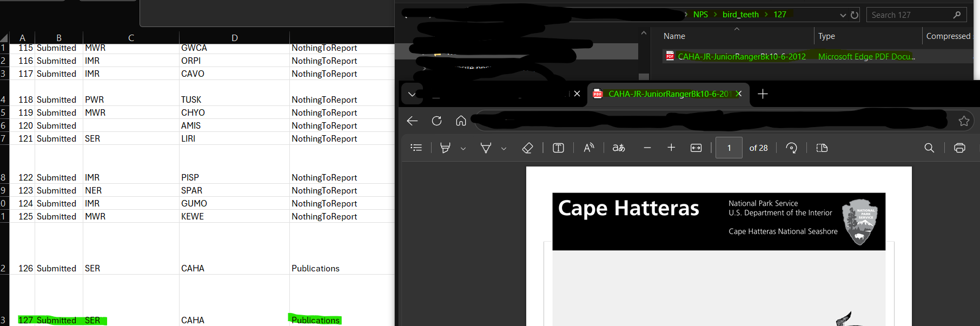This screenshot has width=980, height=326.
Task: Select spreadsheet column A header
Action: (22, 38)
